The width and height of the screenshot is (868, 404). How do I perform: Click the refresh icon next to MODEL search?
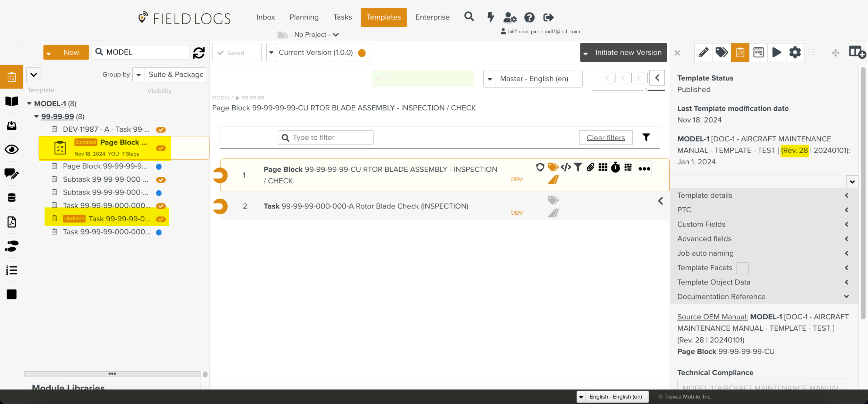(x=199, y=52)
